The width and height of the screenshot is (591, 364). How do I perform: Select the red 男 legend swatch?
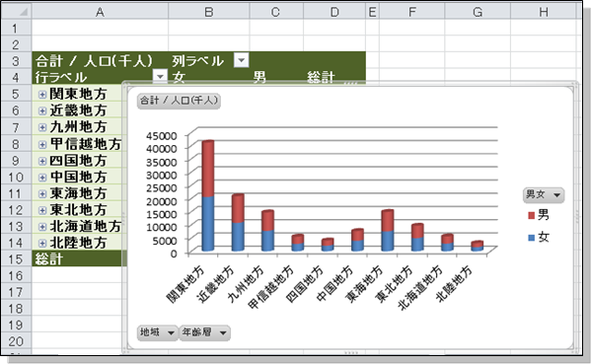tap(532, 215)
